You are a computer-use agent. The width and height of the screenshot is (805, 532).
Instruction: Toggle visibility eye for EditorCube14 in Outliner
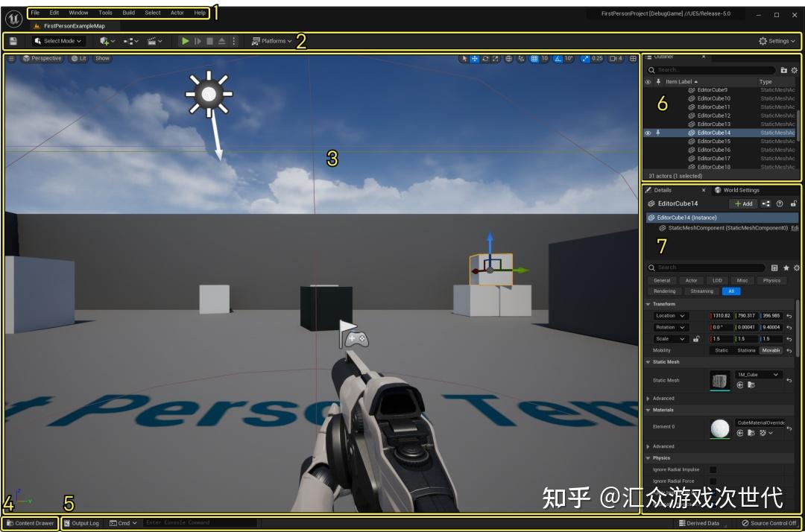click(x=648, y=133)
